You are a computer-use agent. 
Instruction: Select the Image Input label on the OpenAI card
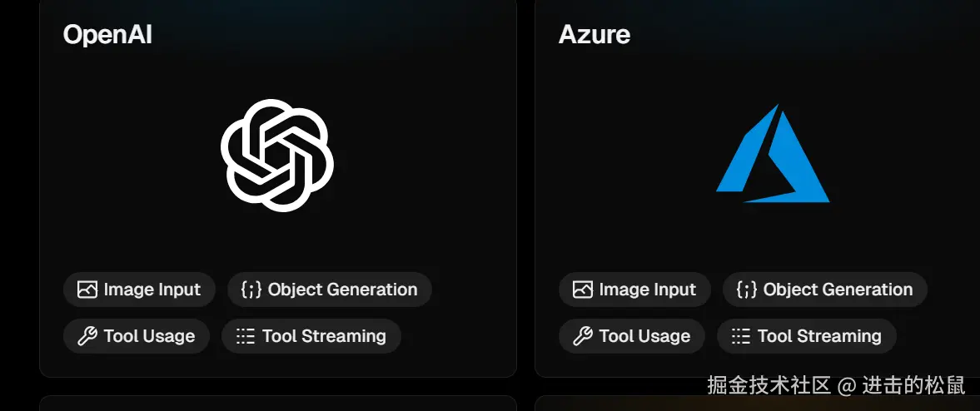click(x=152, y=290)
